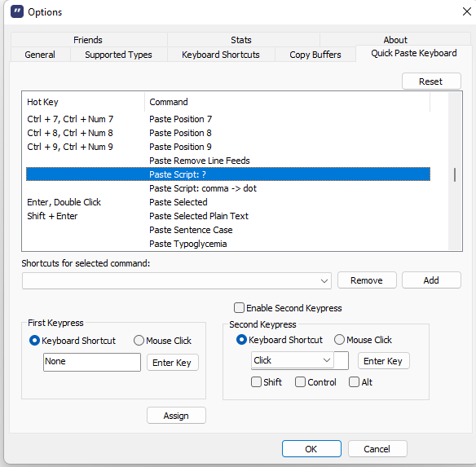Click the Shift + Enter hotkey cell
Image resolution: width=476 pixels, height=467 pixels.
click(52, 216)
